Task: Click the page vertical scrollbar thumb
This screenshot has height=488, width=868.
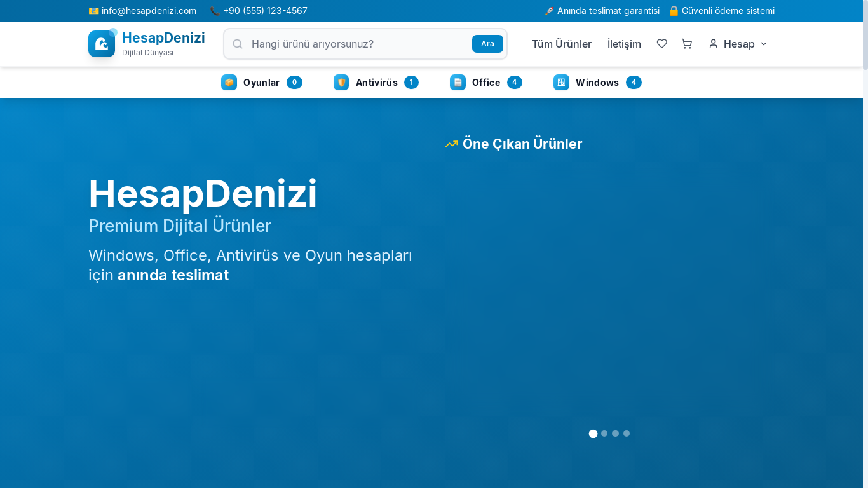Action: pyautogui.click(x=865, y=35)
